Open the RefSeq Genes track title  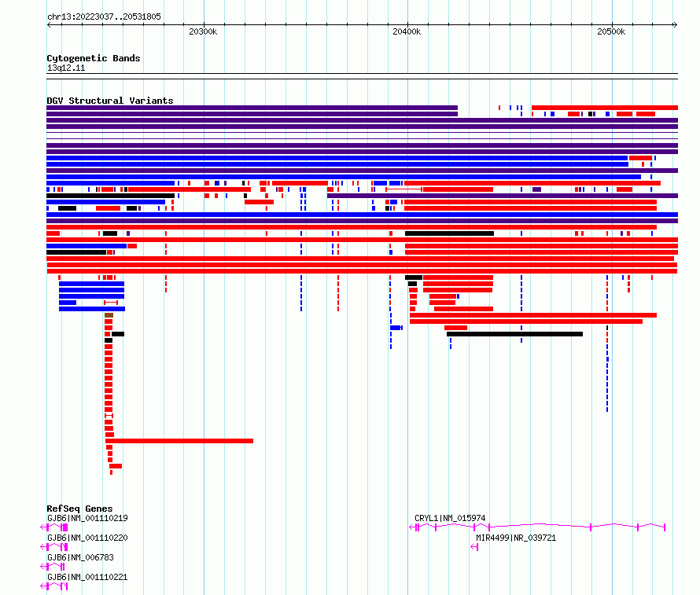pyautogui.click(x=79, y=509)
